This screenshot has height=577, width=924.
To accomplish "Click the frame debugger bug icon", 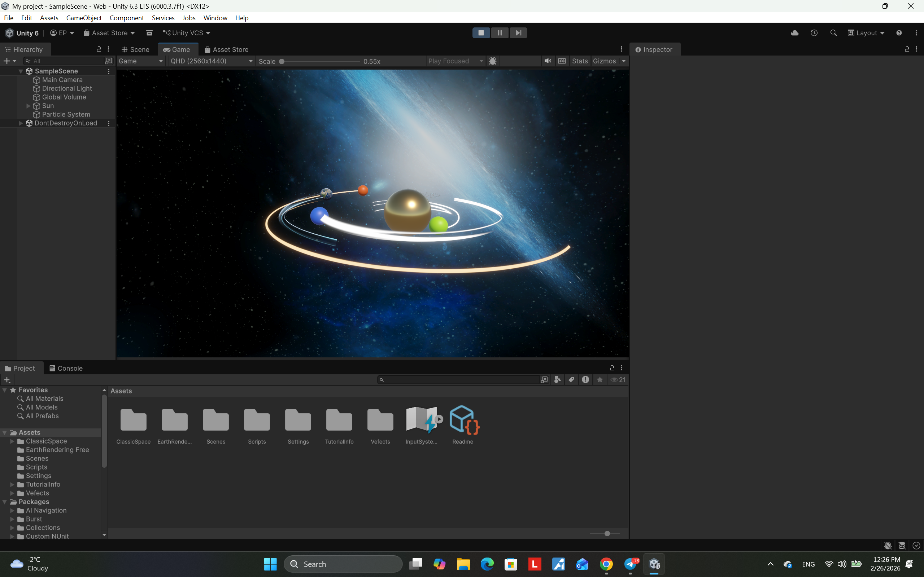I will click(x=493, y=61).
